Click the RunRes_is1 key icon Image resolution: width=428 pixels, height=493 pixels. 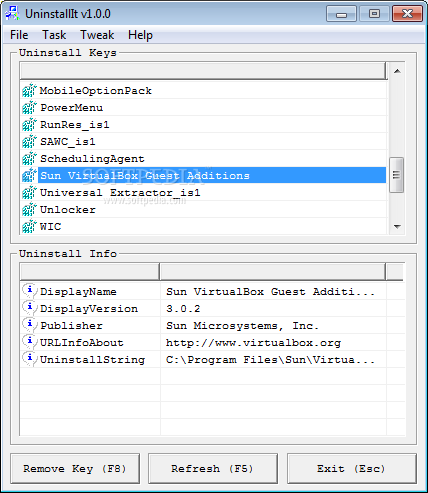(x=29, y=124)
